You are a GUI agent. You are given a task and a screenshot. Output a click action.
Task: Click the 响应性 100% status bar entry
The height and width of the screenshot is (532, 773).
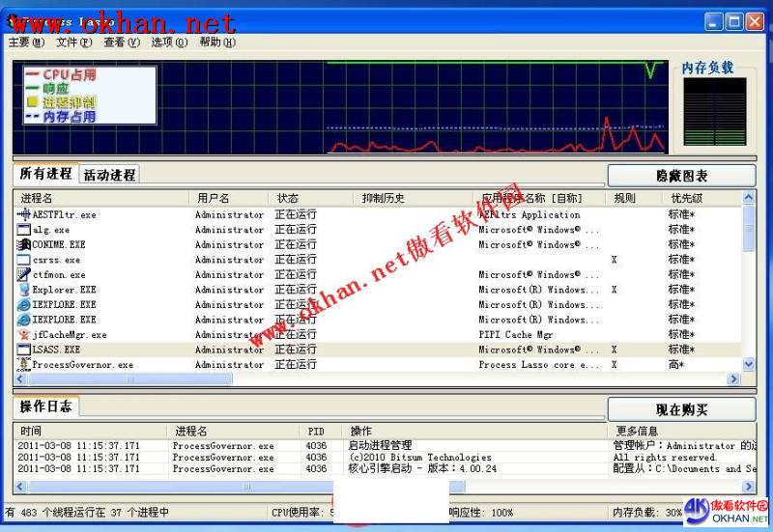point(480,513)
